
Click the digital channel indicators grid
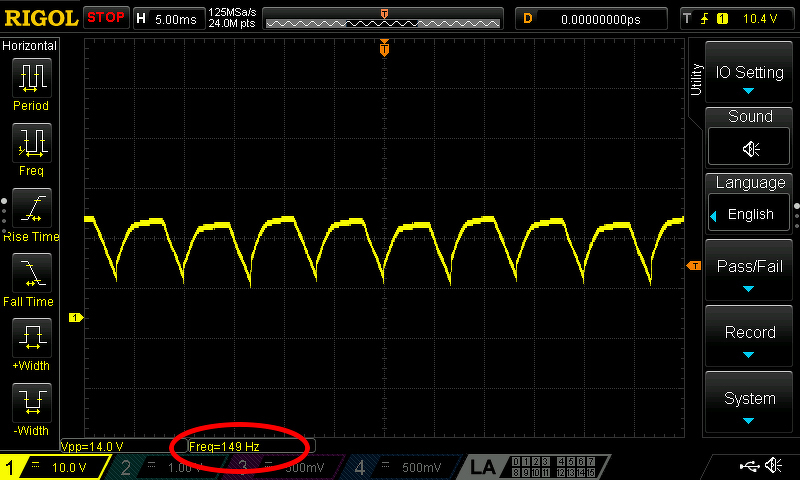click(x=554, y=467)
